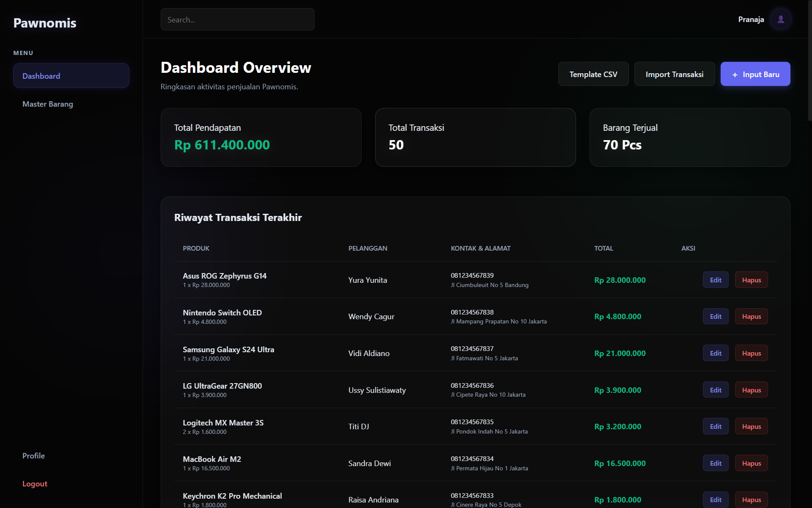Select customer name Yura Yunita
Image resolution: width=812 pixels, height=508 pixels.
[x=368, y=280]
